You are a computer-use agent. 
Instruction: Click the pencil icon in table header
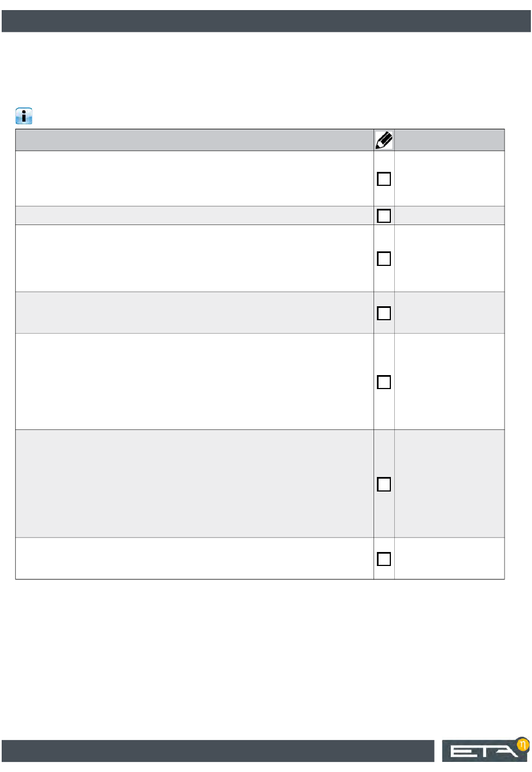(384, 140)
